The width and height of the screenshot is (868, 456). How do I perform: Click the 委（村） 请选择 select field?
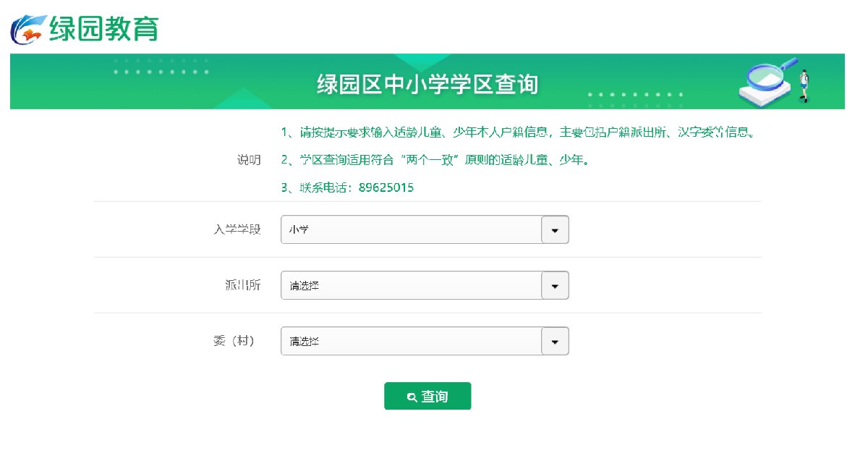425,341
